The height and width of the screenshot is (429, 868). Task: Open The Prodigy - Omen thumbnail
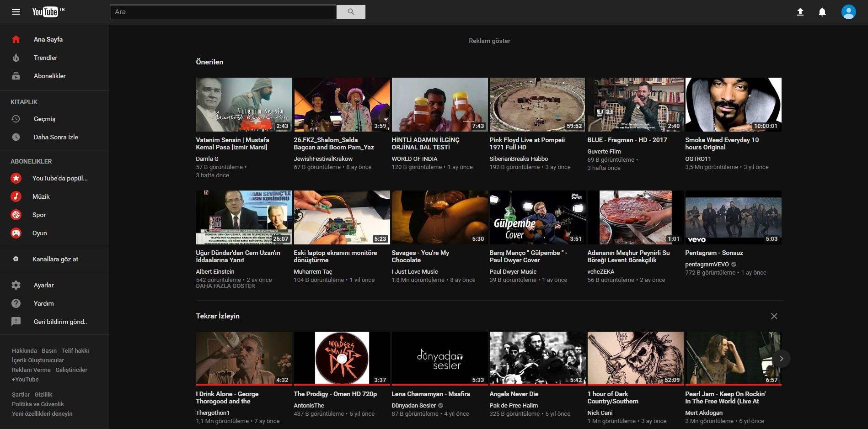click(342, 358)
